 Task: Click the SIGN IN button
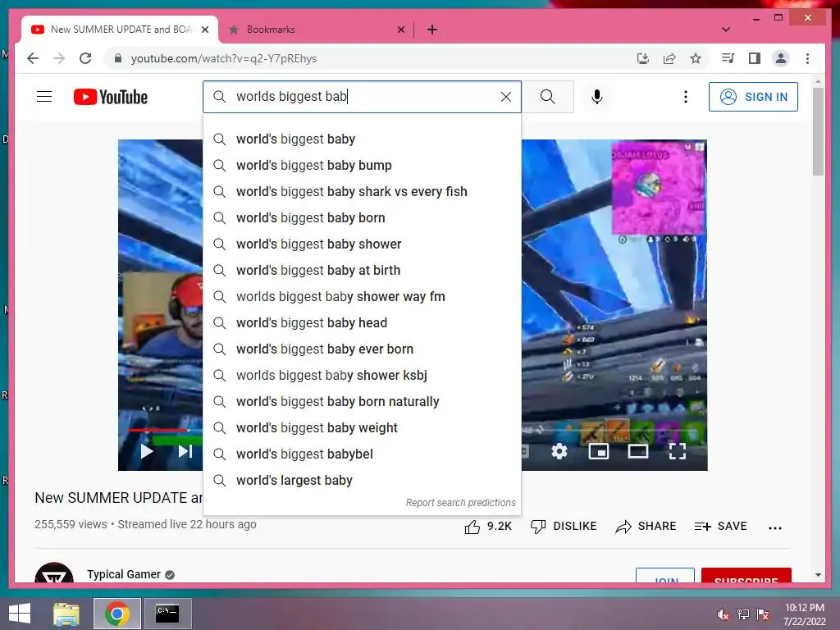click(753, 97)
